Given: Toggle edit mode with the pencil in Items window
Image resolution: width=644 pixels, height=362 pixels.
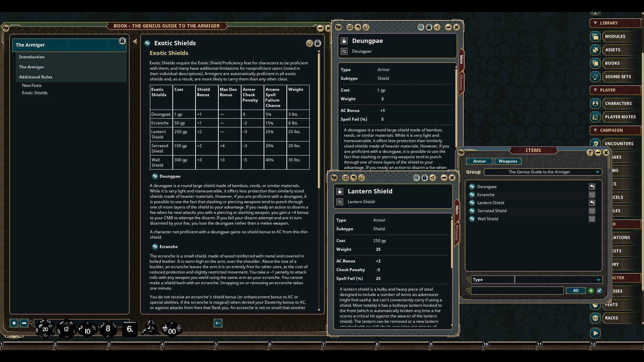Looking at the screenshot, I should tap(599, 290).
